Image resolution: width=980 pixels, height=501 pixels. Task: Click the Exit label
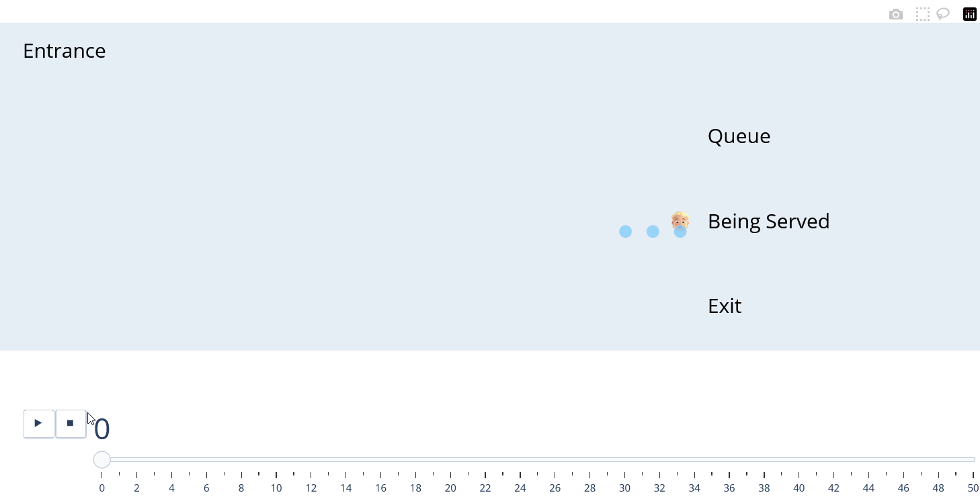click(x=724, y=306)
